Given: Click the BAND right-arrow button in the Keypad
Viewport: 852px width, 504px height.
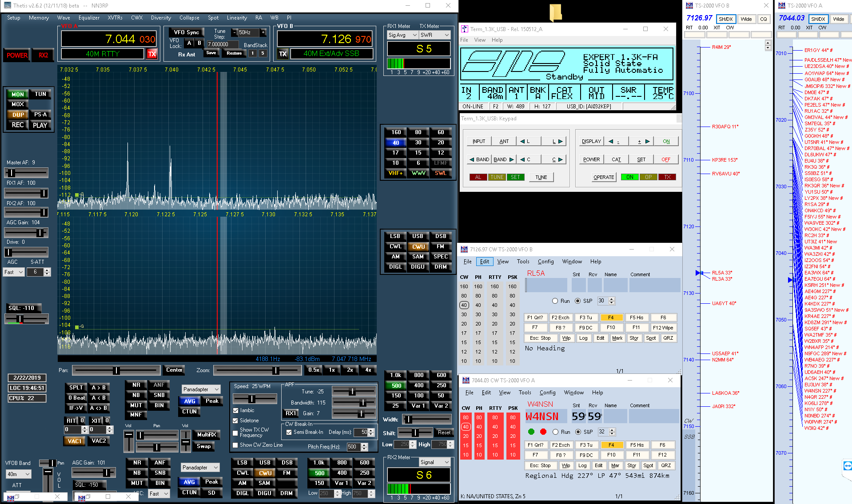Looking at the screenshot, I should [503, 159].
